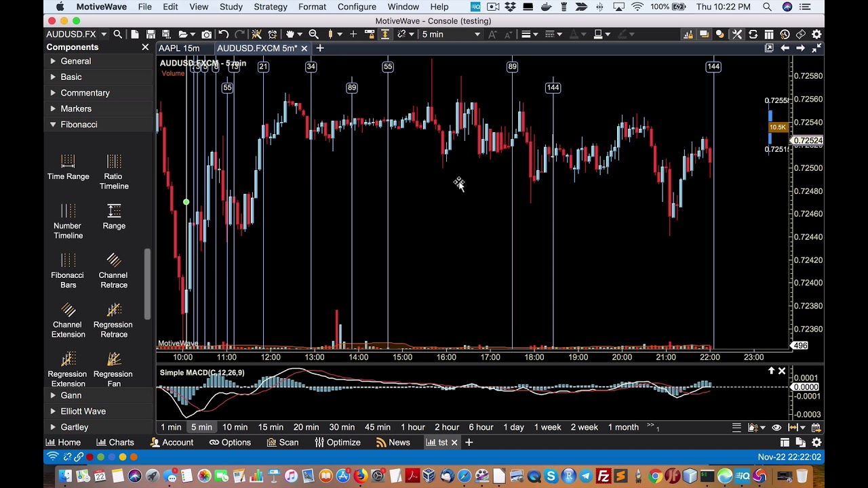
Task: Toggle the locked study chart icon
Action: tap(688, 34)
